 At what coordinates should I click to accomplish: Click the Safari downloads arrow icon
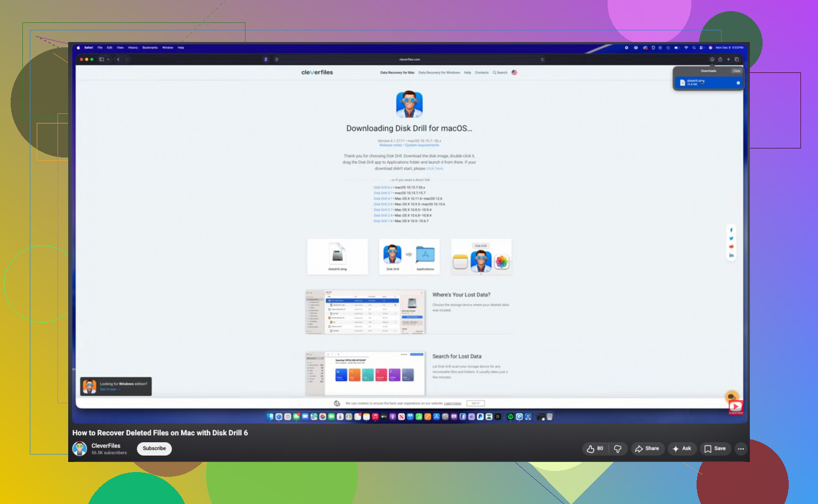pos(712,60)
